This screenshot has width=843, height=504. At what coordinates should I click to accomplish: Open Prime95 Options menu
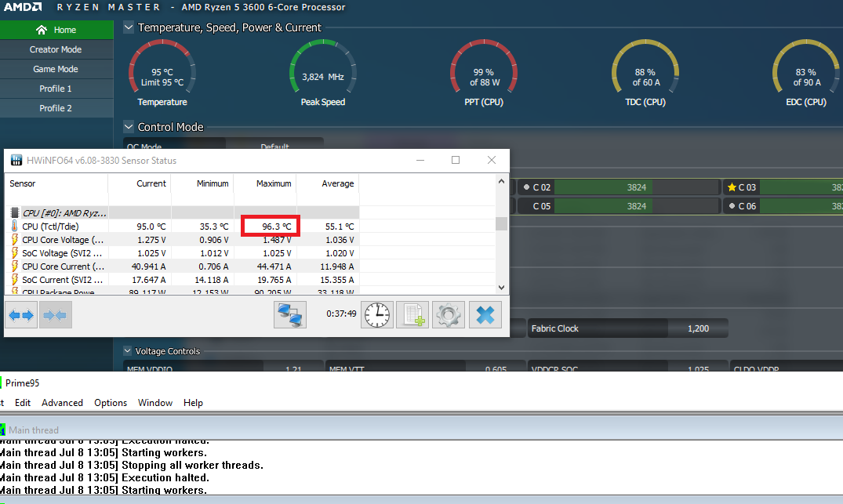111,402
